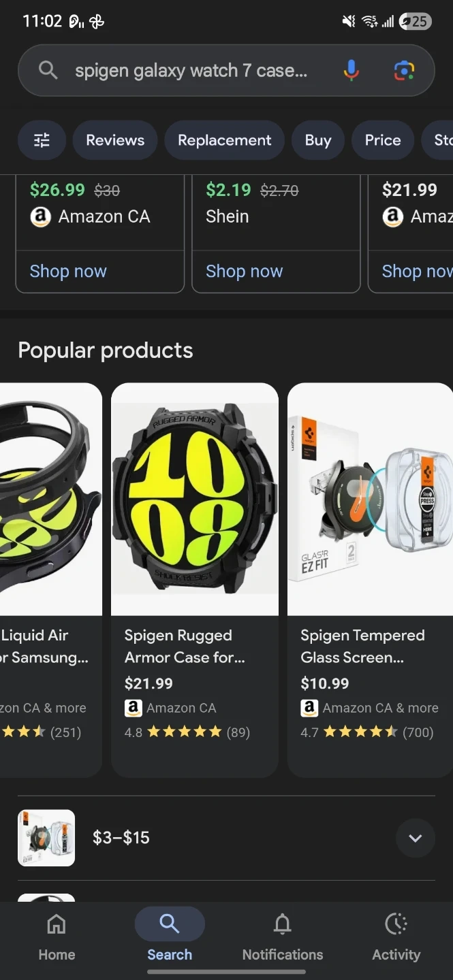The width and height of the screenshot is (453, 980).
Task: Open Spigen Tempered Glass Screen product image
Action: 370,499
